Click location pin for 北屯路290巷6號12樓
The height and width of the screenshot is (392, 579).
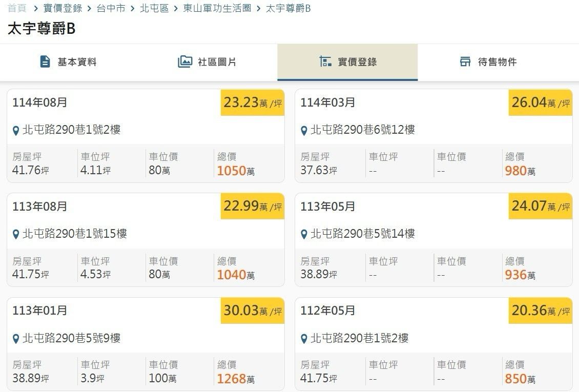point(304,130)
